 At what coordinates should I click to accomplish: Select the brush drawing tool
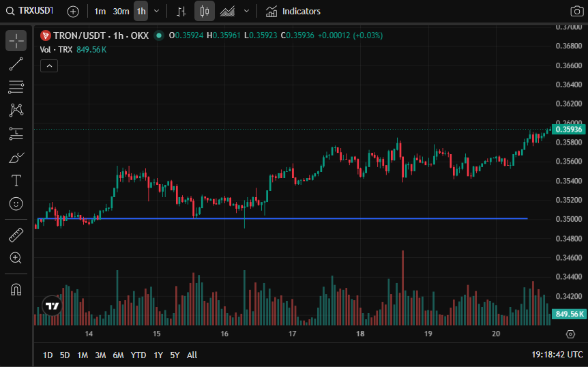click(16, 158)
